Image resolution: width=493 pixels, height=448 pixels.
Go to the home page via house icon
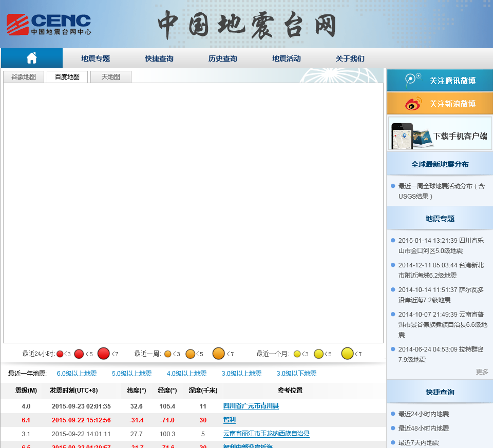[32, 58]
